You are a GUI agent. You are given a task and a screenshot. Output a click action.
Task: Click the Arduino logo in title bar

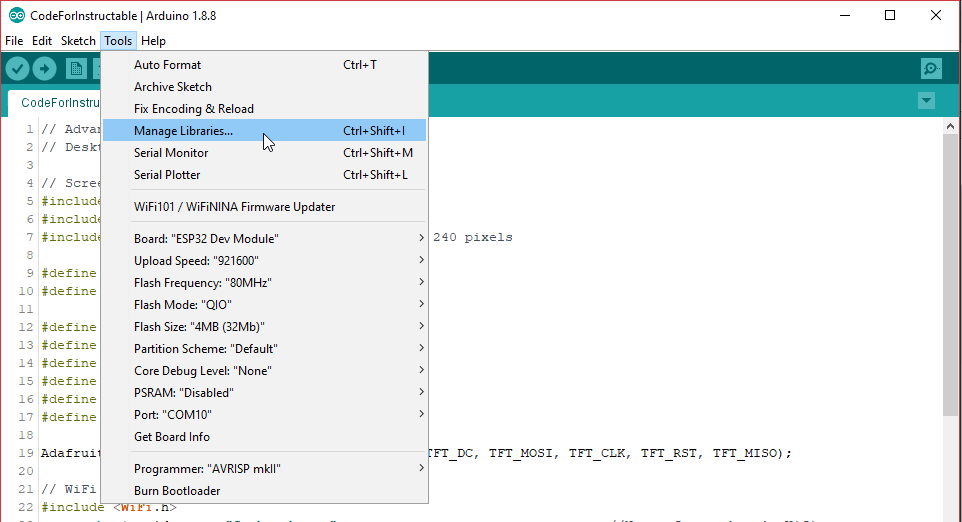[x=17, y=15]
